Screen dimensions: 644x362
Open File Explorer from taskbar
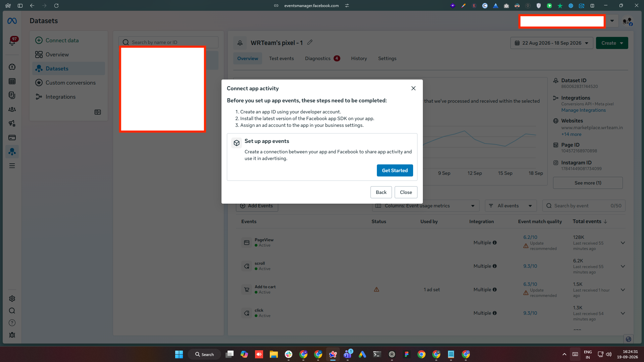(x=274, y=354)
